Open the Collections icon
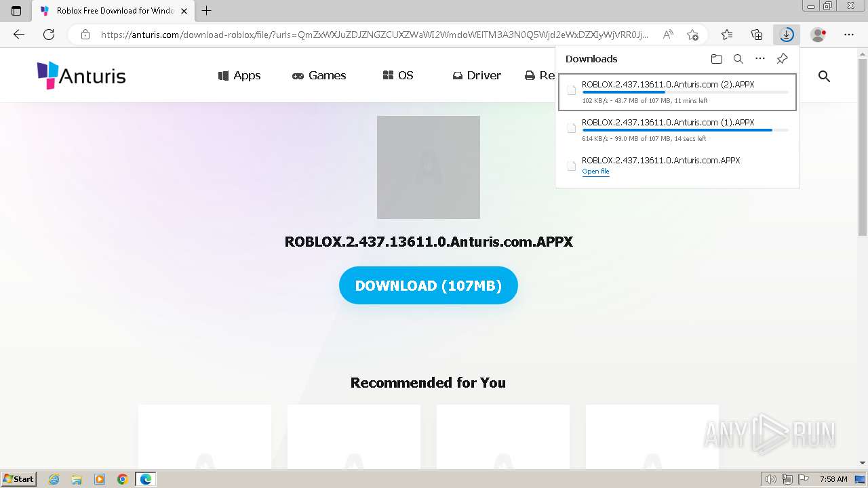 757,35
